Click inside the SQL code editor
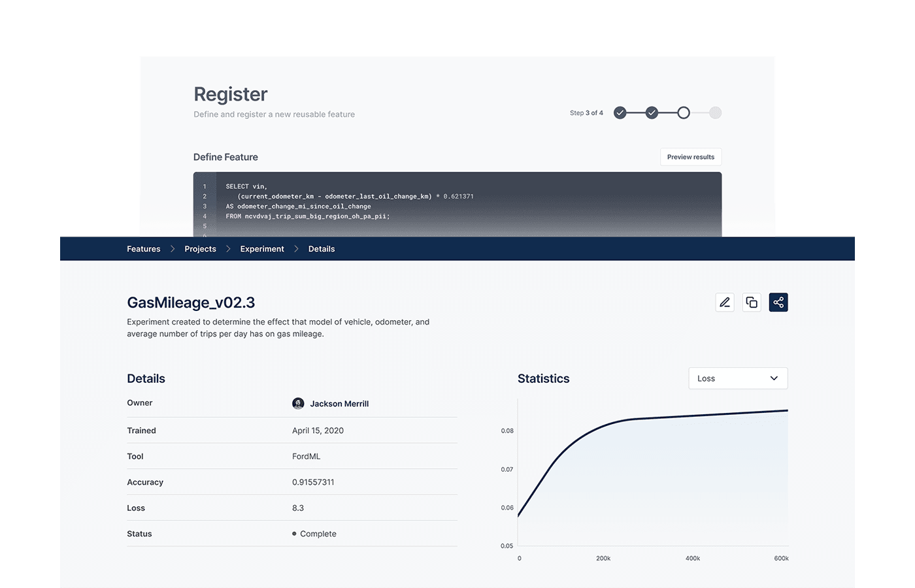This screenshot has width=915, height=588. pyautogui.click(x=457, y=204)
